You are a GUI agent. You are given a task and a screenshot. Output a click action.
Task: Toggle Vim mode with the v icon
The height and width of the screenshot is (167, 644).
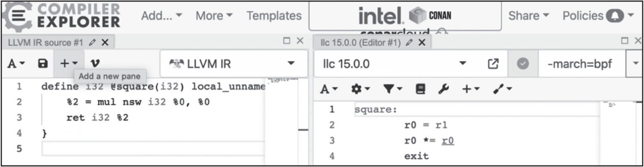coord(95,64)
